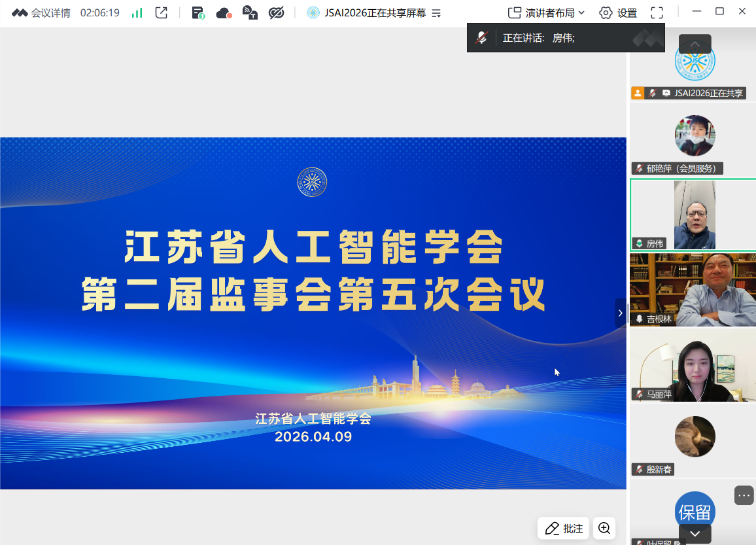Viewport: 756px width, 545px height.
Task: Open 会议详情 meeting details
Action: (41, 12)
